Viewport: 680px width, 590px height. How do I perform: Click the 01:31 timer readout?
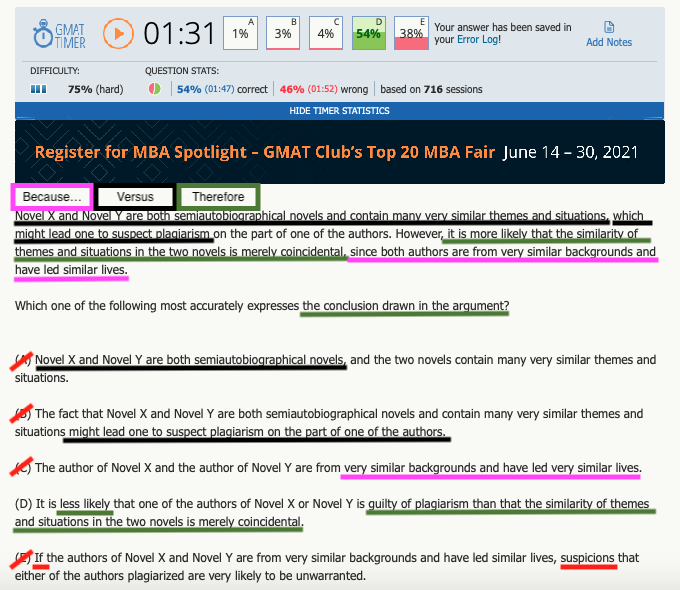coord(179,33)
